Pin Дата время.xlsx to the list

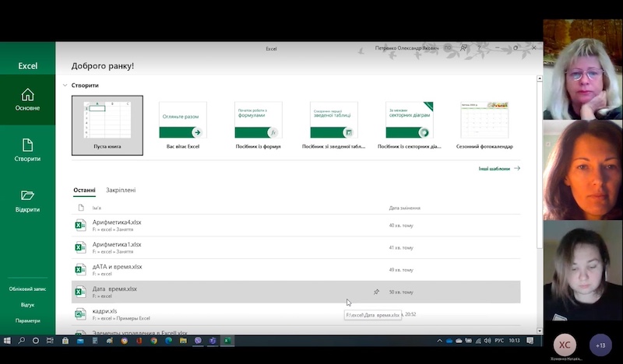coord(376,292)
